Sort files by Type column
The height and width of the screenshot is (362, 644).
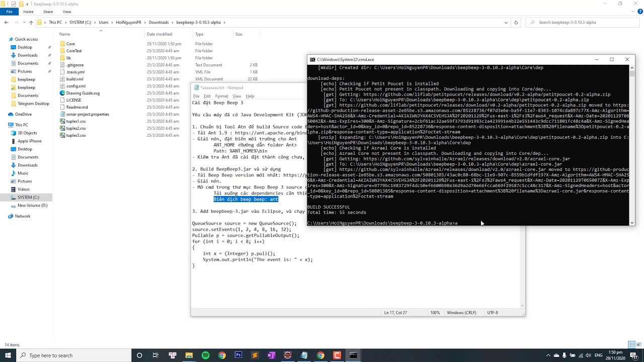[x=199, y=34]
